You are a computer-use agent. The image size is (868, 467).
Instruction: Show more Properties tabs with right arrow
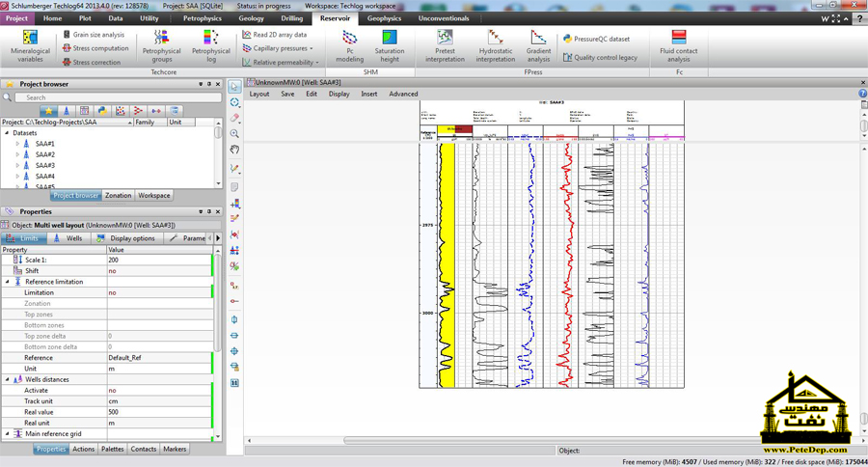218,238
